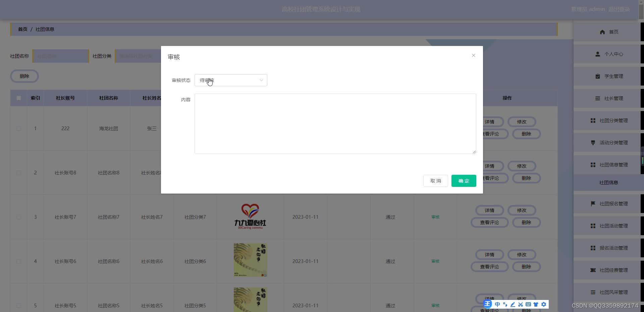This screenshot has height=312, width=644.
Task: Click 查看评论 for the 社团名称6 row
Action: point(489,267)
